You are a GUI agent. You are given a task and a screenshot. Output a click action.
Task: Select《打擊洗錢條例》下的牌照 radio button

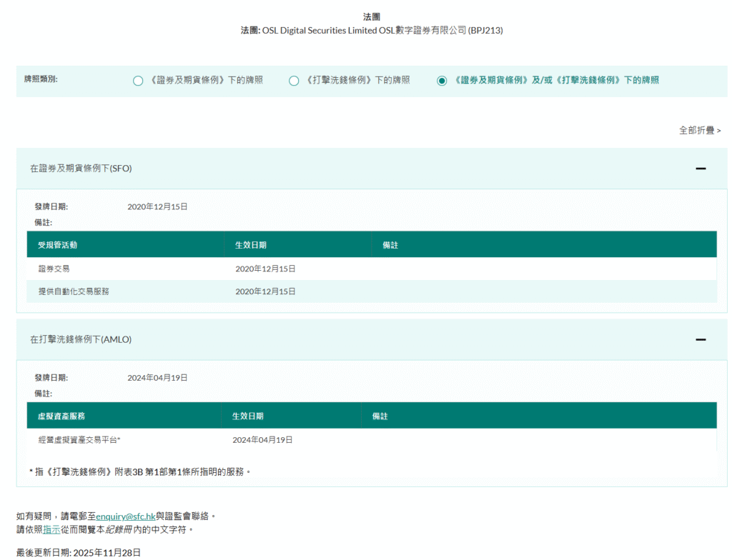(x=294, y=81)
